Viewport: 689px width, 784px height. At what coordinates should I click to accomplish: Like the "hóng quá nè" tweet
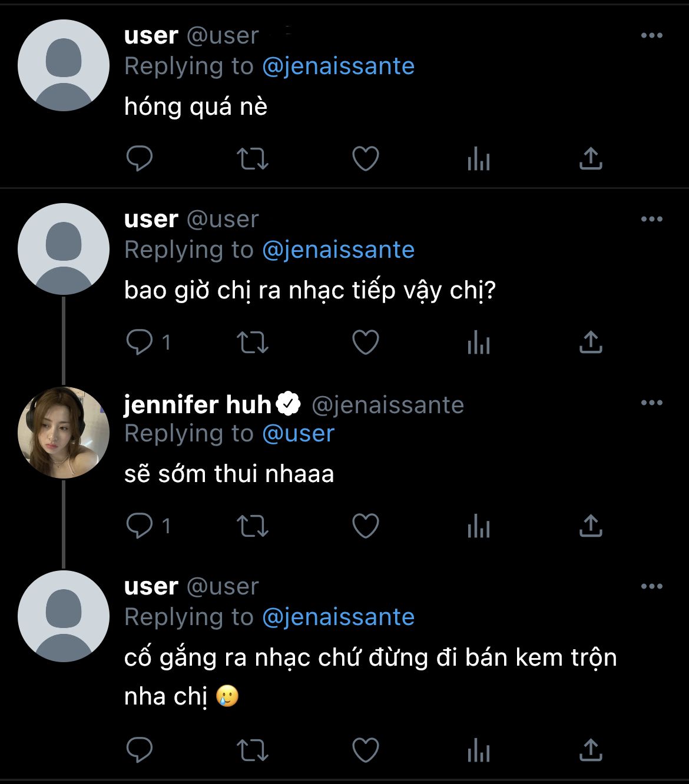365,158
